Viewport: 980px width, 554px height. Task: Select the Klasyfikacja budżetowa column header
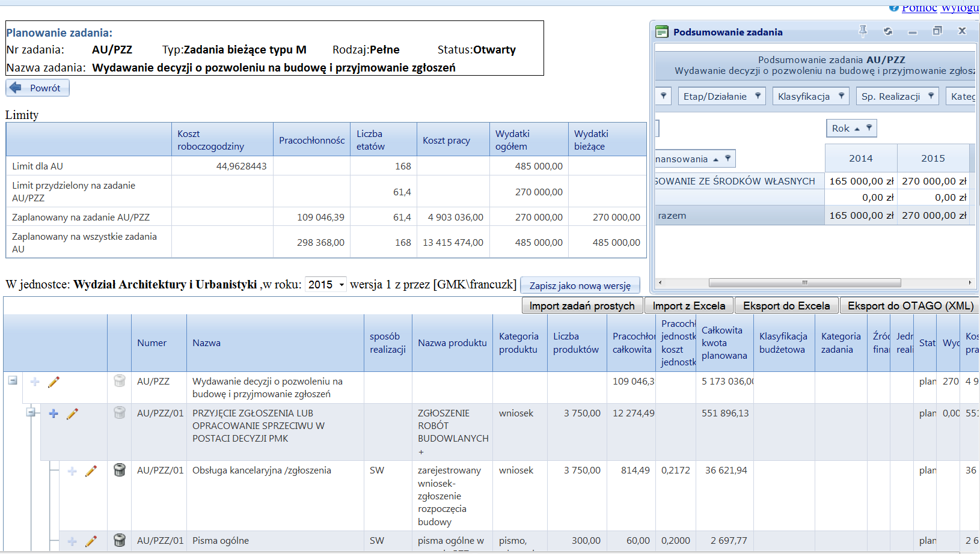pyautogui.click(x=783, y=342)
